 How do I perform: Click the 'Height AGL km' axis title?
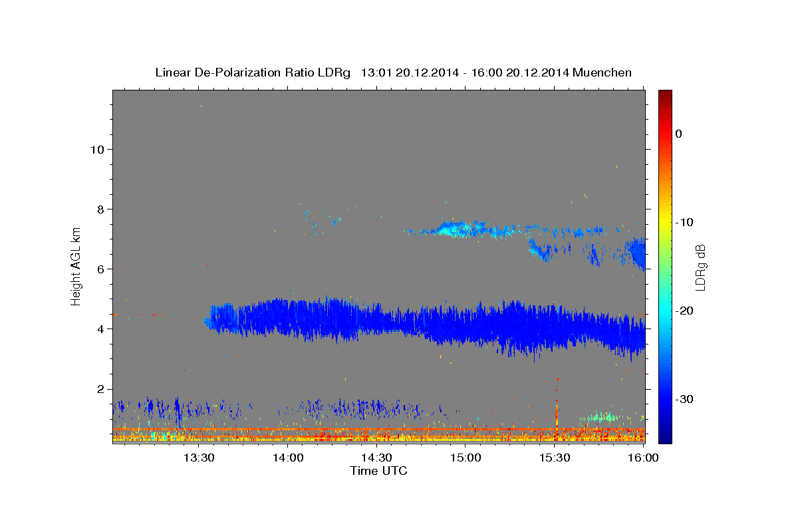76,266
